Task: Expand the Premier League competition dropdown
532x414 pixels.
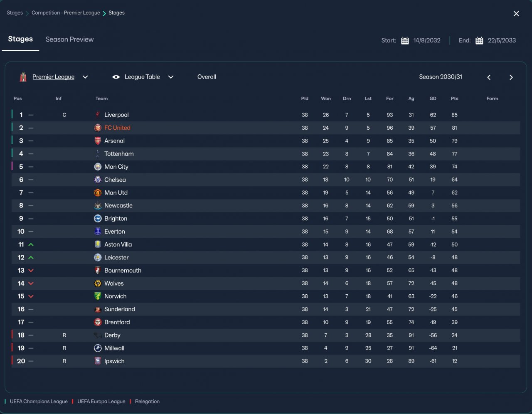Action: click(85, 77)
